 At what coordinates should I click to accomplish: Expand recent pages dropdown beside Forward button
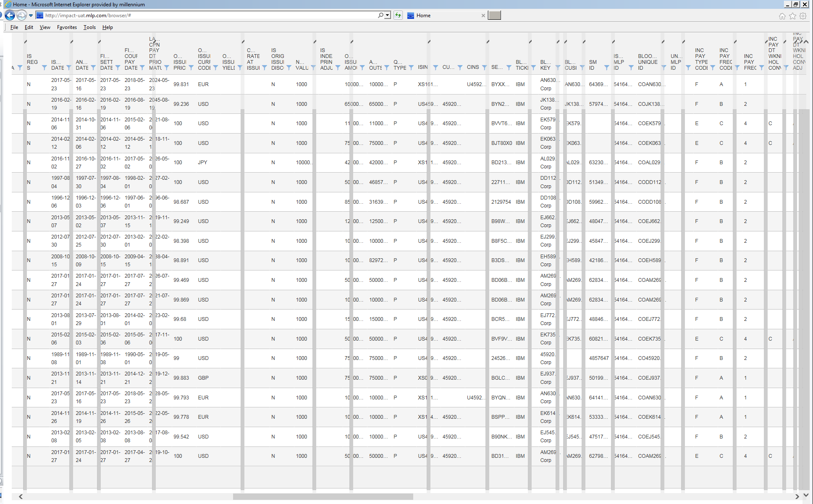[x=31, y=16]
